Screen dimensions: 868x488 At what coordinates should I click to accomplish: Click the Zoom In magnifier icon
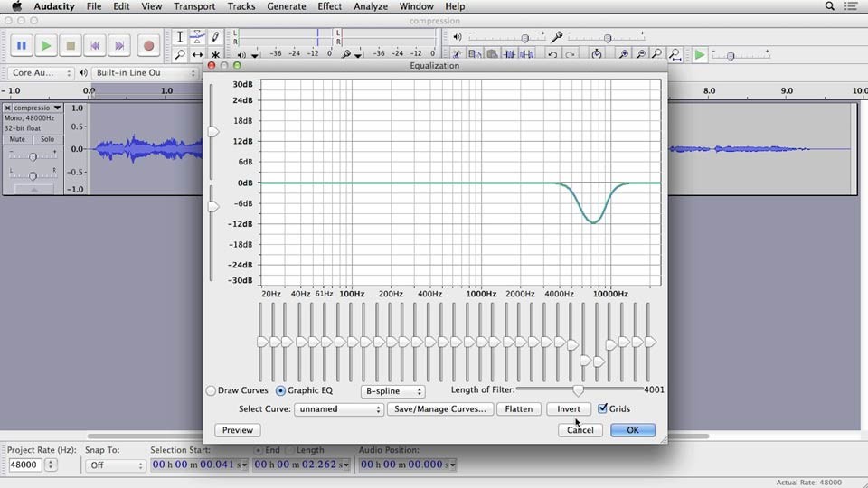(623, 54)
